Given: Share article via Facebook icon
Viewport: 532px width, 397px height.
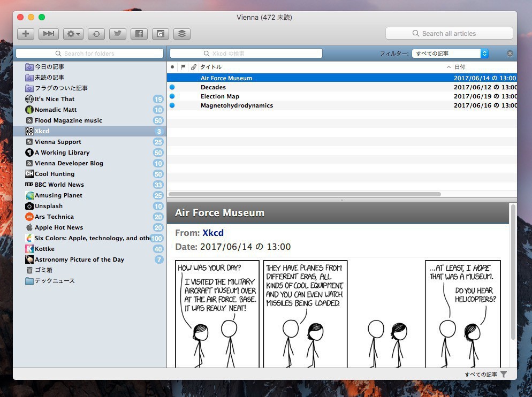Looking at the screenshot, I should point(139,34).
